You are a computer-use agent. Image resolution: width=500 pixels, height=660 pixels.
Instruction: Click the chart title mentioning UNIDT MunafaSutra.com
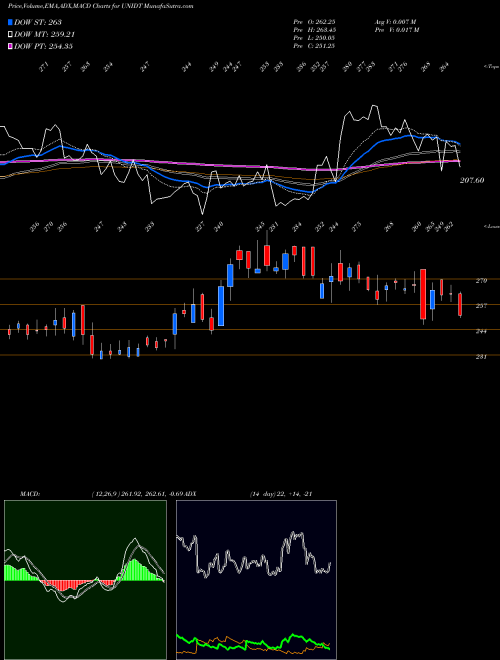click(101, 6)
